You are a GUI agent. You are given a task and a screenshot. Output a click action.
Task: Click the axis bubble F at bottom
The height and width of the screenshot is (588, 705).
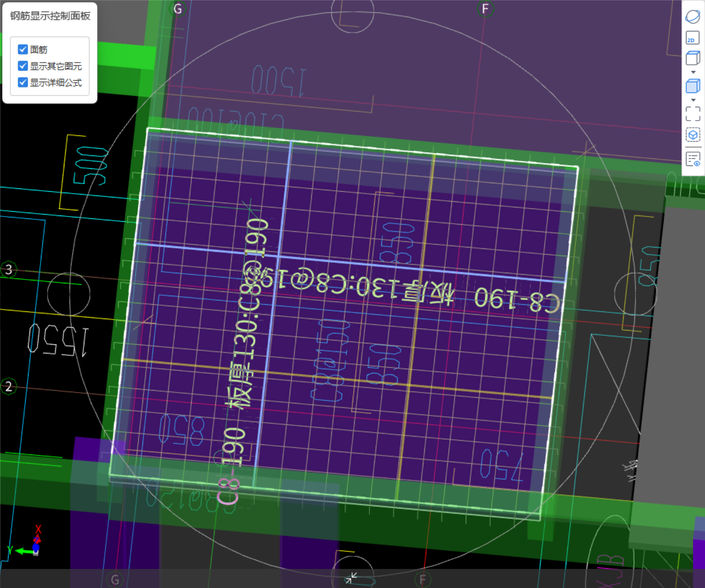point(422,580)
